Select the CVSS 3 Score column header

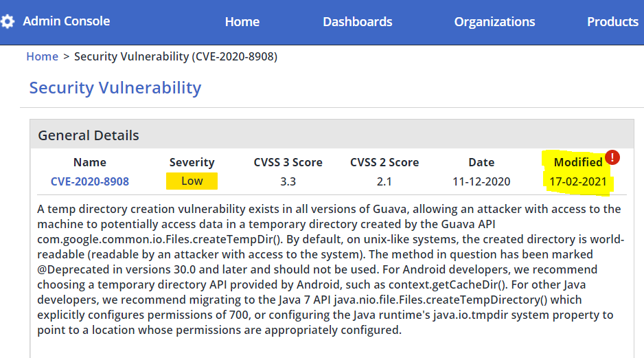[288, 162]
